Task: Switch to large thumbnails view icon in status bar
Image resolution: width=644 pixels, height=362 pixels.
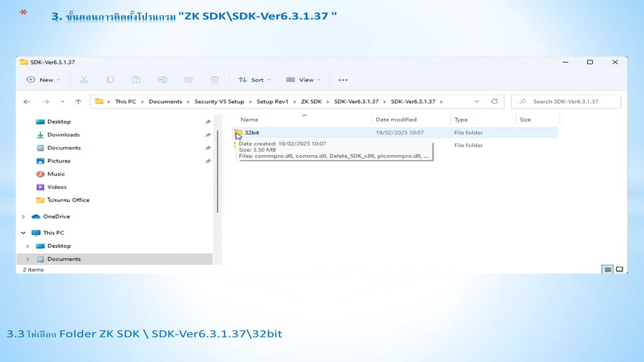Action: pos(620,269)
